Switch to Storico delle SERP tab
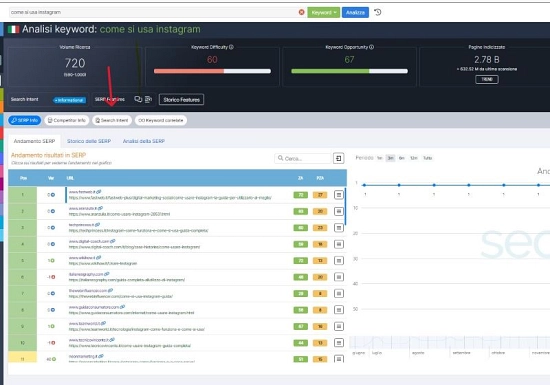Viewport: 550px width, 385px height. click(89, 141)
